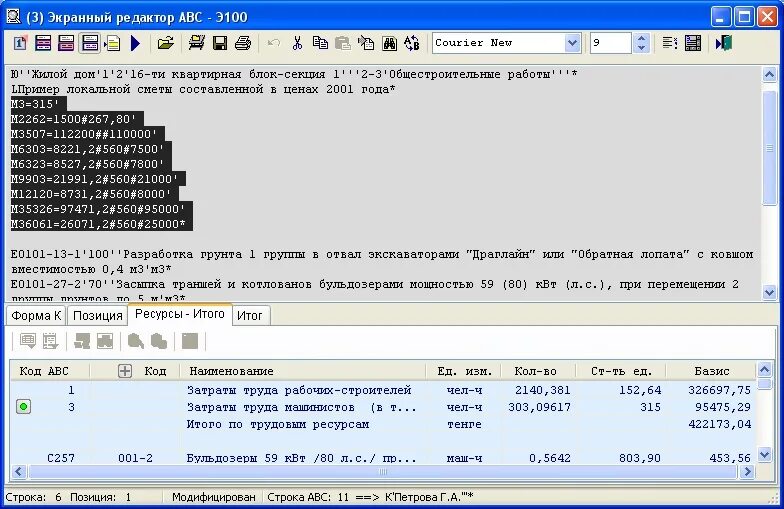Screen dimensions: 784x509
Task: Toggle the pressed form-layout toolbar button
Action: (90, 43)
